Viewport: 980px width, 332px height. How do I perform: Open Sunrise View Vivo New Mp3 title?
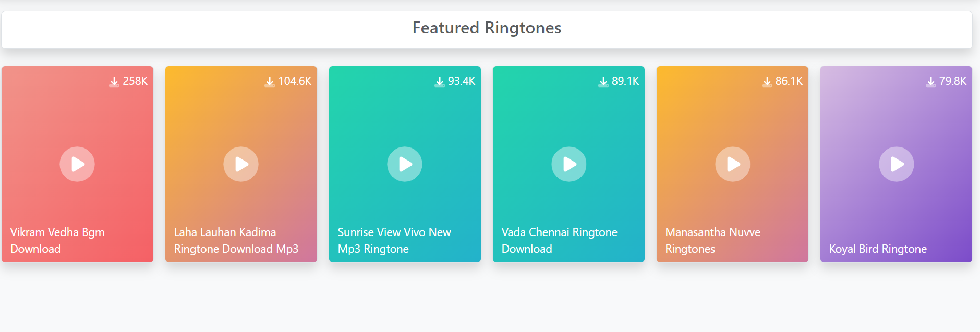[x=394, y=240]
